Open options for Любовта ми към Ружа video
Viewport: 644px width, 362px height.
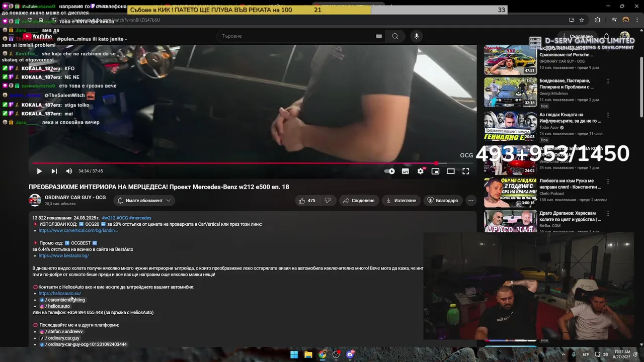pyautogui.click(x=608, y=182)
